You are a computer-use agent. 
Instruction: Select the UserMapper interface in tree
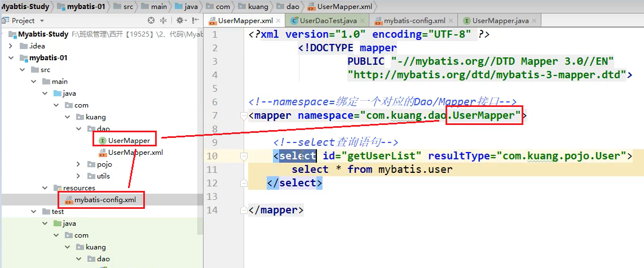(x=125, y=141)
